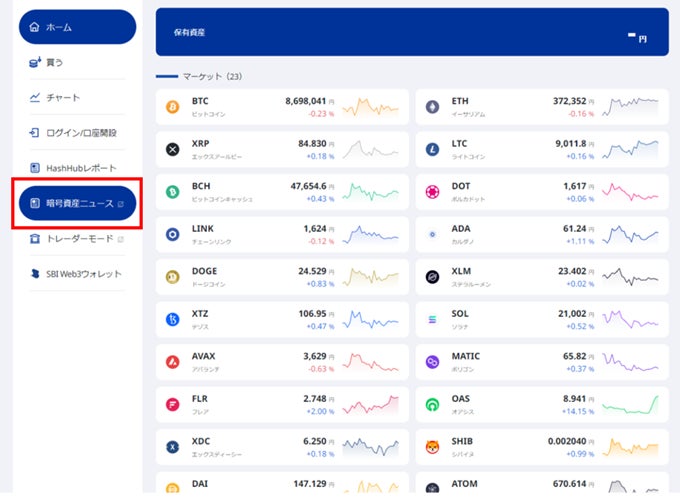The width and height of the screenshot is (680, 499).
Task: Click the XRP coin icon
Action: pyautogui.click(x=172, y=149)
